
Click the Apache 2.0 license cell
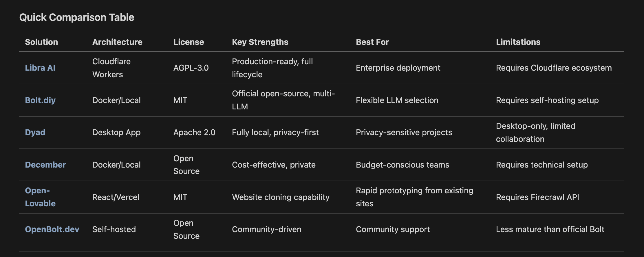[194, 132]
